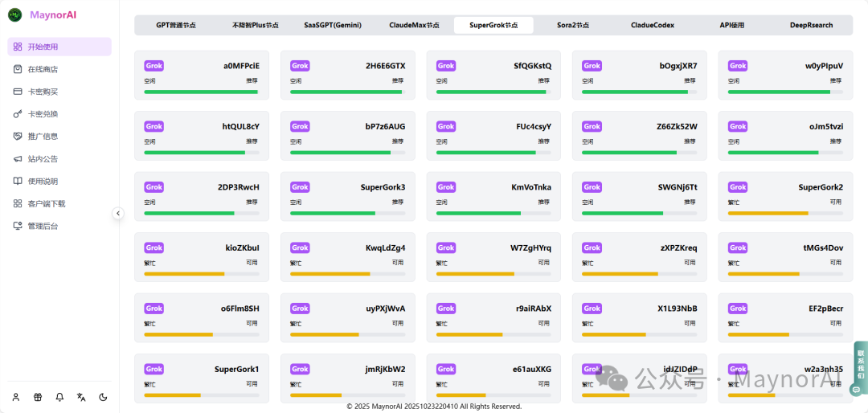Screen dimensions: 868x413
Task: Open the 在线商店 shop icon
Action: click(18, 69)
